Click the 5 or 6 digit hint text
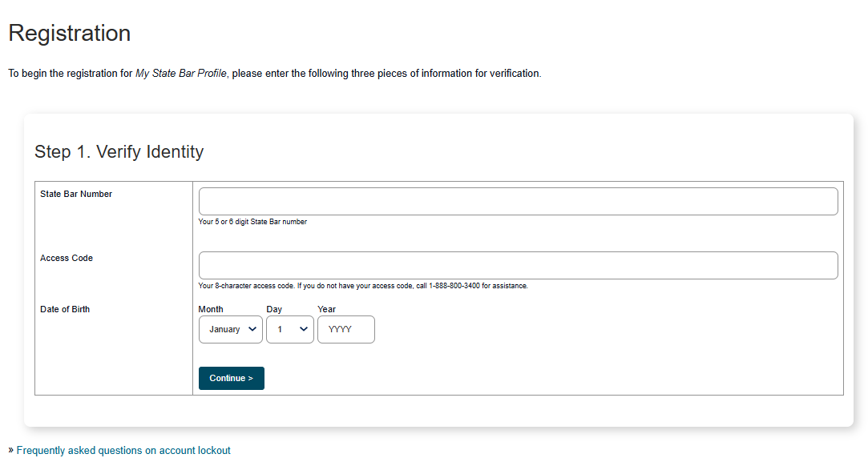The width and height of the screenshot is (868, 462). [252, 222]
